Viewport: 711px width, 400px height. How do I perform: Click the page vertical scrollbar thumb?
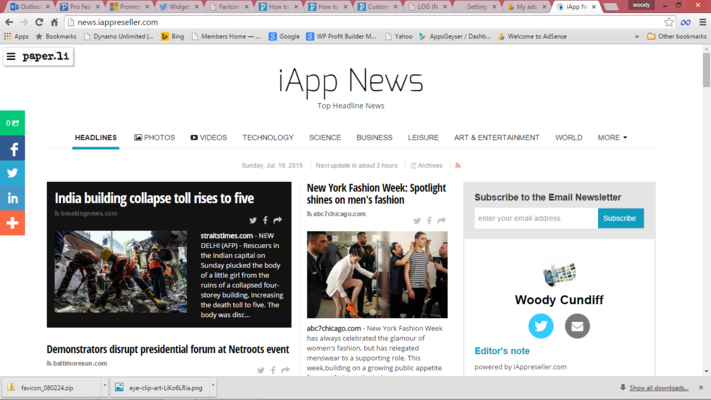pos(706,70)
